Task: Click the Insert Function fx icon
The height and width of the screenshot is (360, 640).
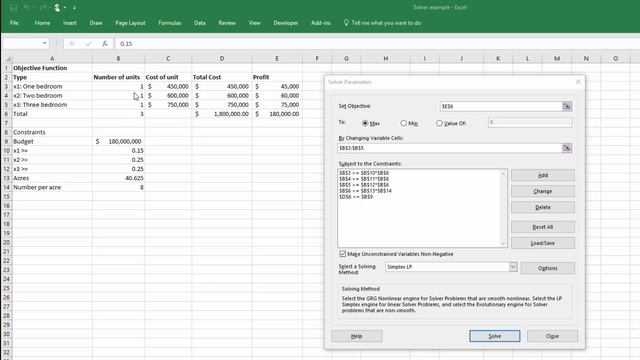Action: pyautogui.click(x=105, y=43)
